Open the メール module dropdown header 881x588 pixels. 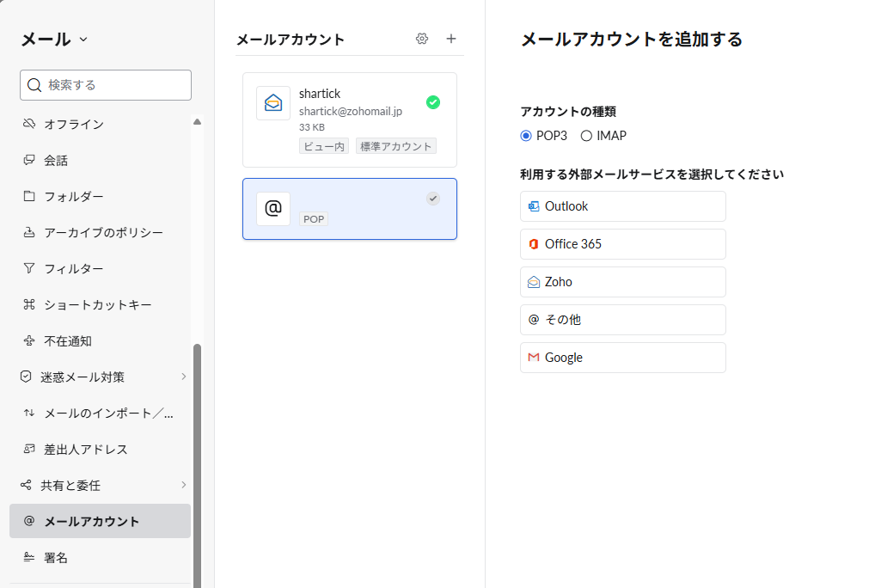pos(54,39)
